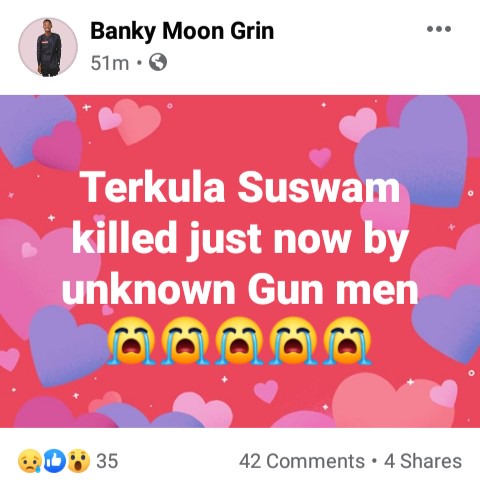Click the 'killed just now by' text line

click(240, 238)
